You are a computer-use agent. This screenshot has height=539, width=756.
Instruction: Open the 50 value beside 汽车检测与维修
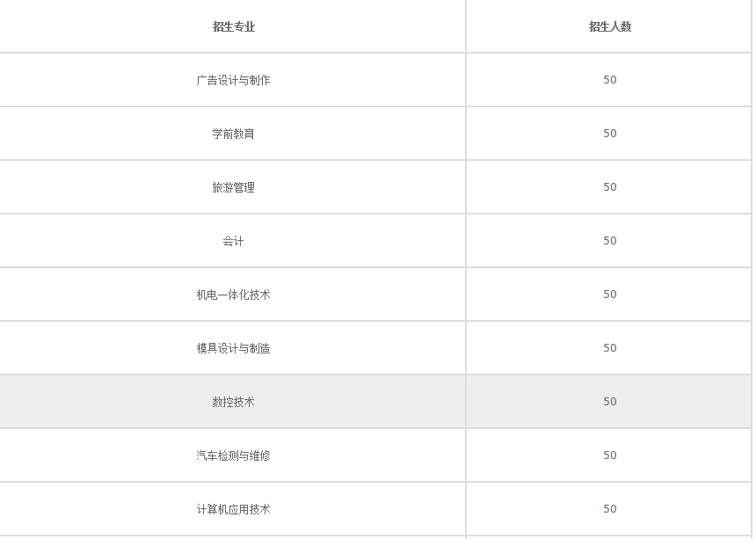click(610, 455)
